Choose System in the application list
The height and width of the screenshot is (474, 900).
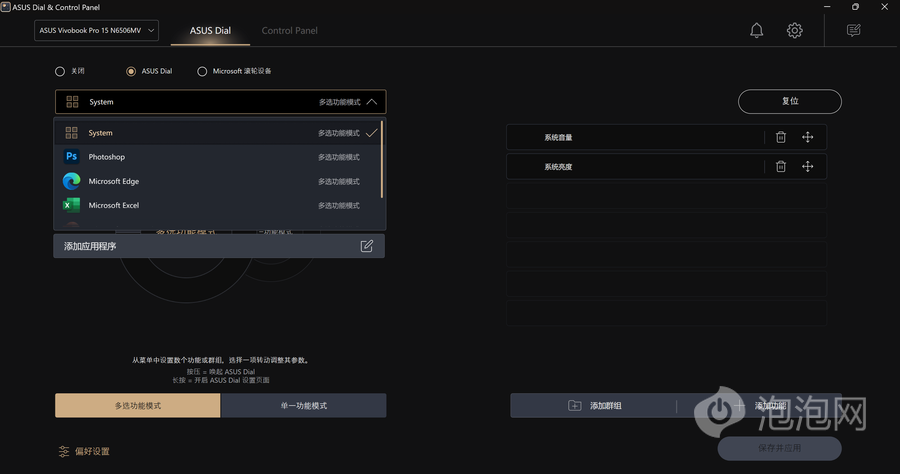[x=218, y=133]
